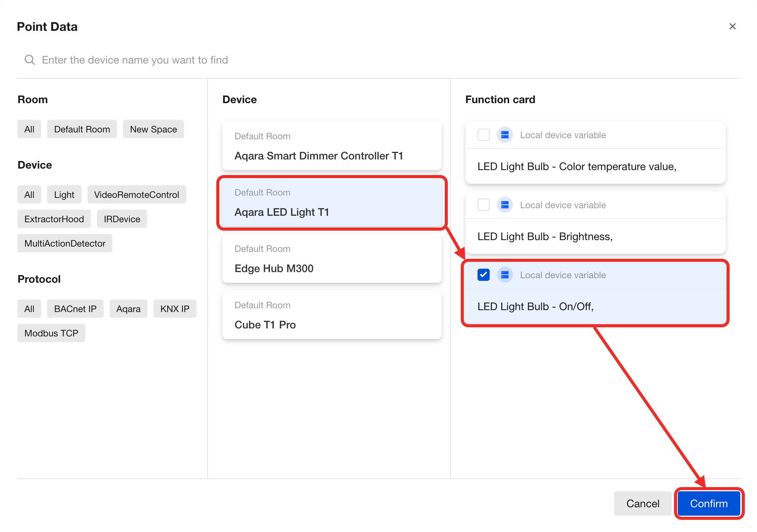Click the variable icon on the Color temperature card

click(505, 135)
